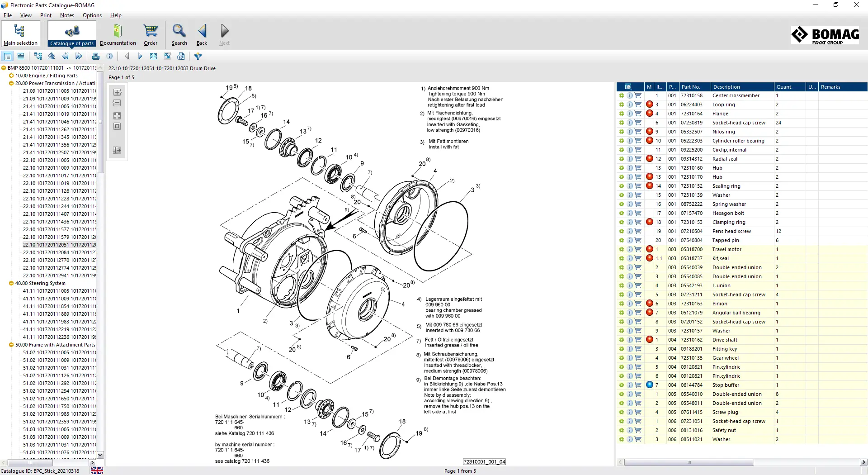
Task: Sort the table by the Quant. column
Action: tap(790, 87)
